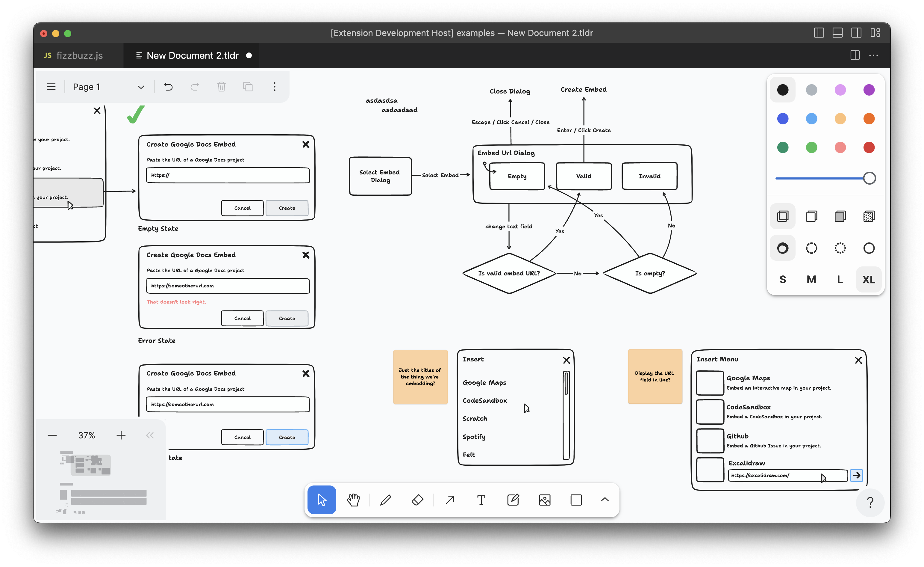Collapse the minimap with double chevron
Screen dimensions: 924x567
click(x=150, y=435)
